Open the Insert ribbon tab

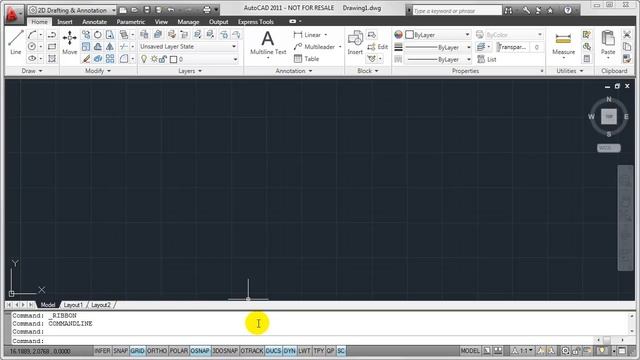pos(64,22)
